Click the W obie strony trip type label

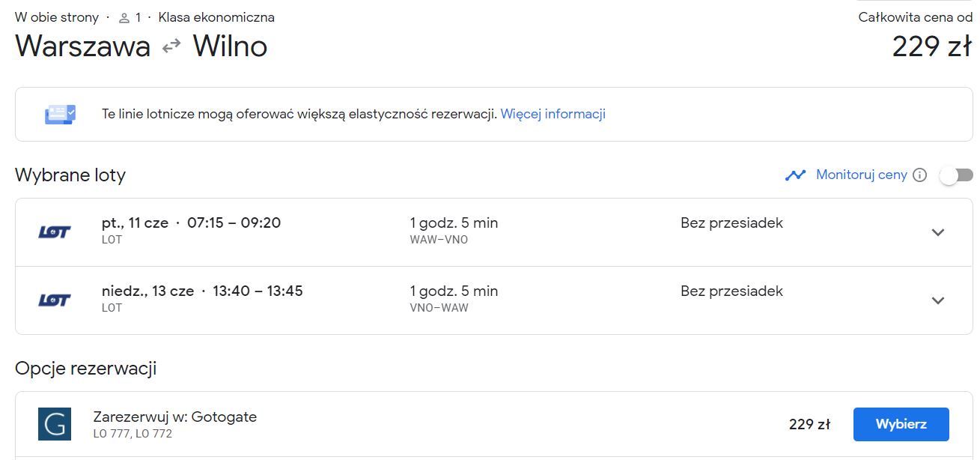point(57,17)
